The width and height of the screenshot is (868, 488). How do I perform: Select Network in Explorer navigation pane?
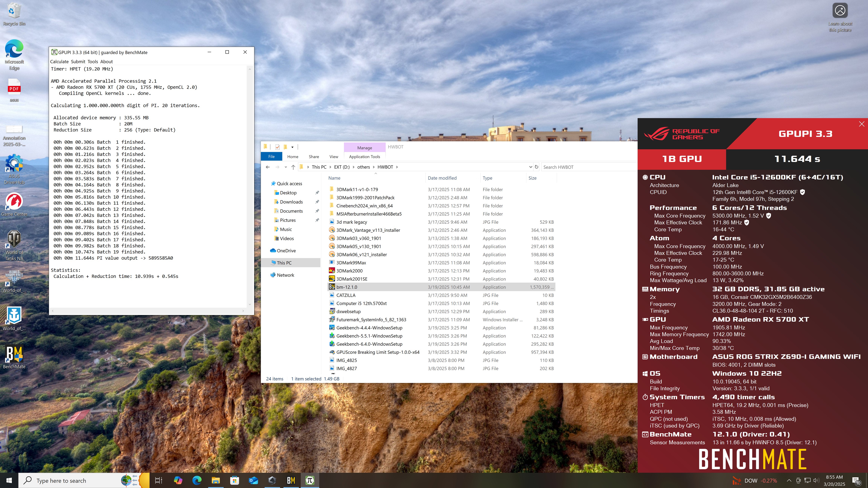tap(285, 275)
